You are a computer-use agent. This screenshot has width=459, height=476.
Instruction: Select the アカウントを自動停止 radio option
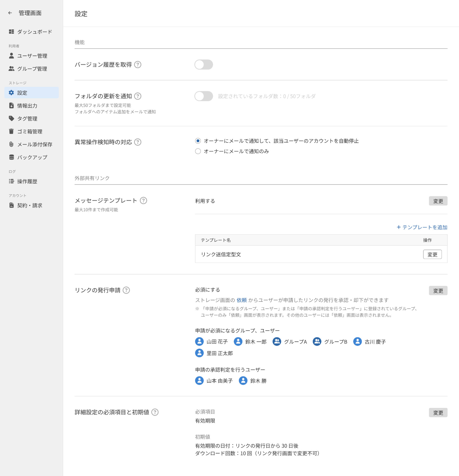pyautogui.click(x=198, y=141)
